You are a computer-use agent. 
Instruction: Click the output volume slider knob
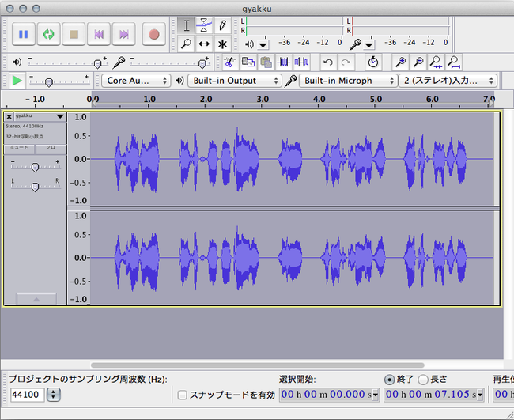pyautogui.click(x=97, y=64)
